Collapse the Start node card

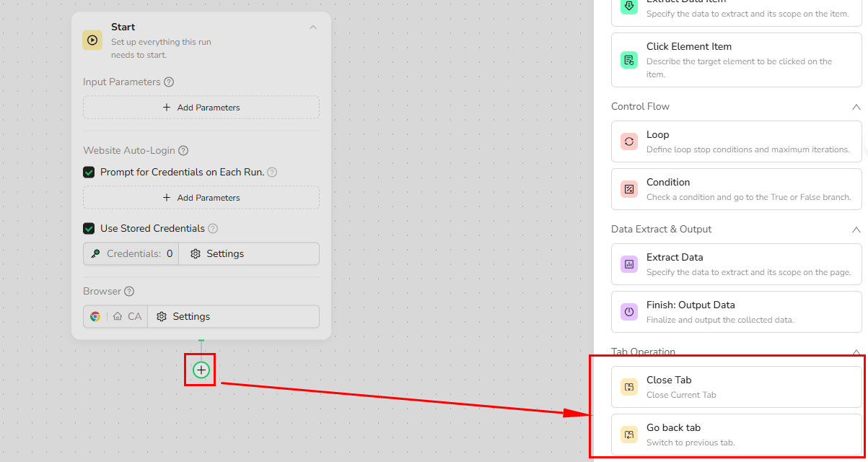tap(312, 27)
